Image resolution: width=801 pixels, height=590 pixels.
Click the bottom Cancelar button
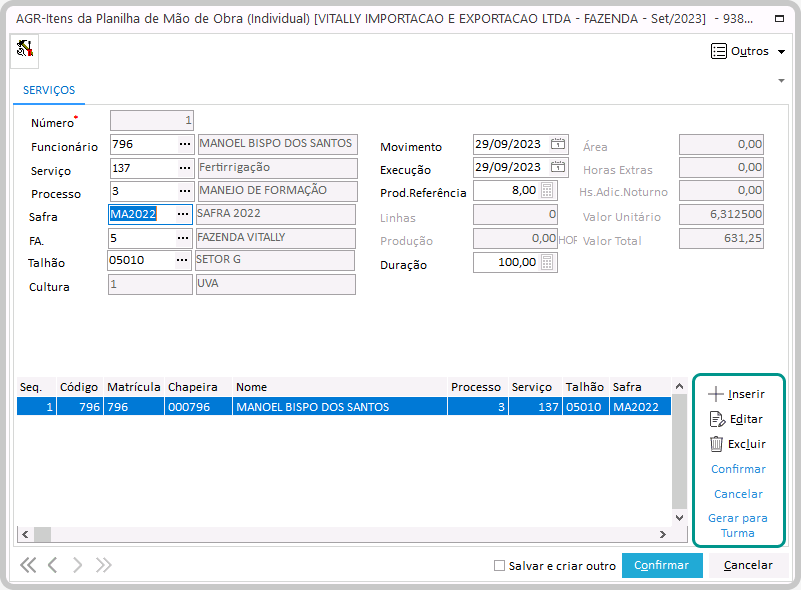tap(748, 565)
